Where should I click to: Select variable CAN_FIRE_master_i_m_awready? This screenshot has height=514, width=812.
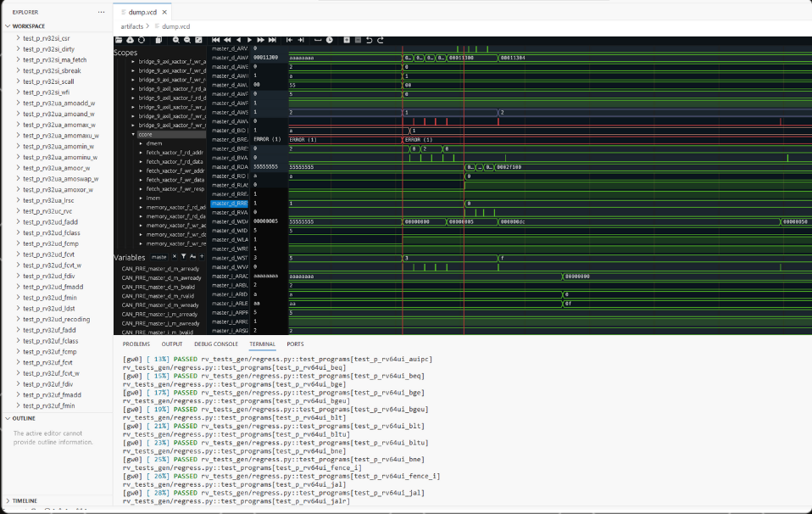pyautogui.click(x=160, y=323)
